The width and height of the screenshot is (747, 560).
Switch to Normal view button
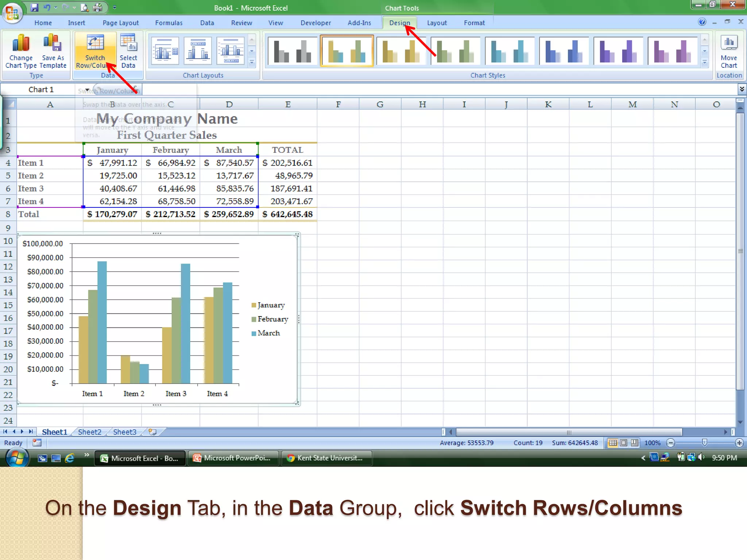[613, 443]
